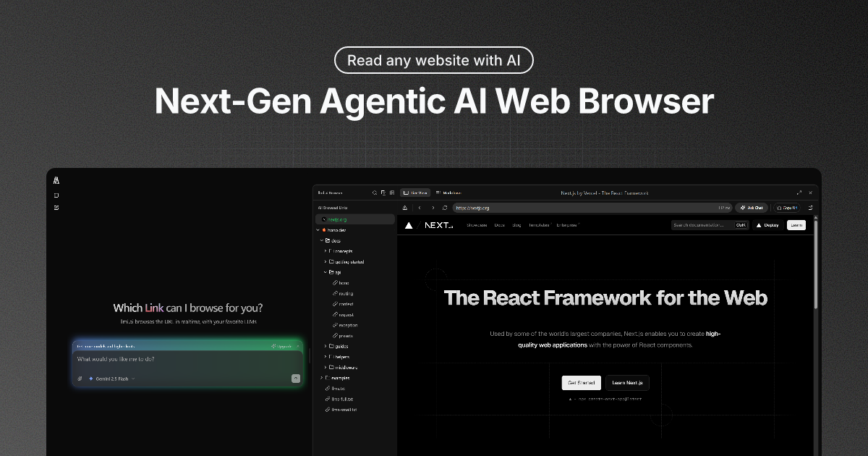Screen dimensions: 868x456
Task: Close the browser panel with X
Action: pyautogui.click(x=811, y=193)
